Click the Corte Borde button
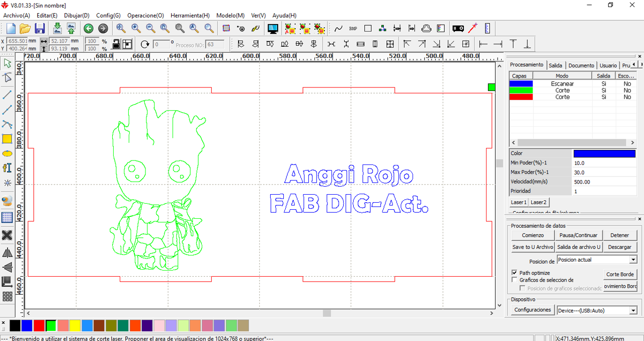The height and width of the screenshot is (341, 644). (x=620, y=274)
